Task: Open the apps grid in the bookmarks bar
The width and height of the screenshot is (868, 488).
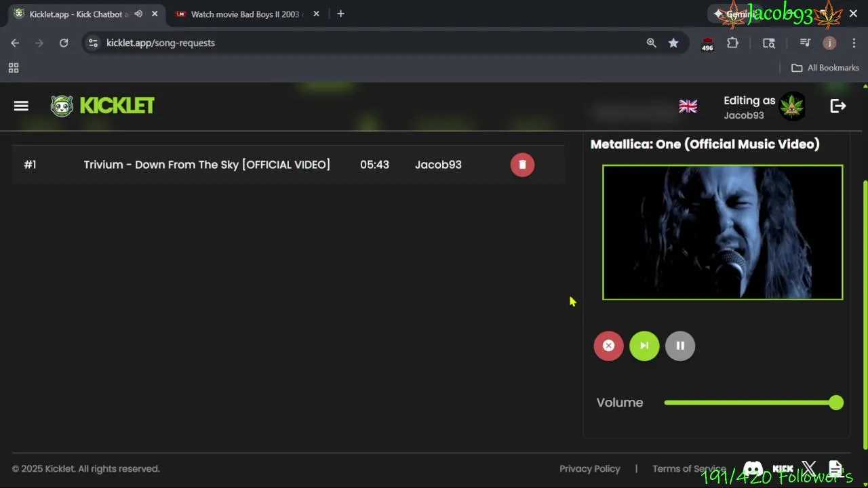Action: tap(13, 68)
